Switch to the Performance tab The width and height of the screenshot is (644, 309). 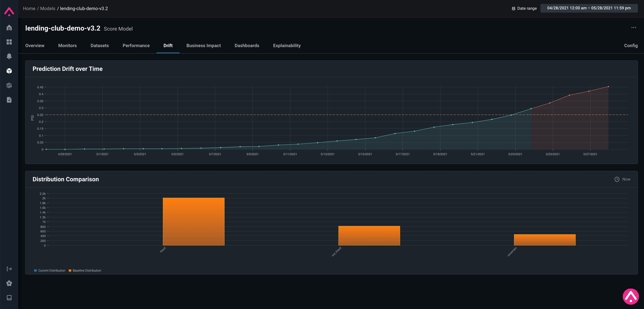click(x=136, y=46)
